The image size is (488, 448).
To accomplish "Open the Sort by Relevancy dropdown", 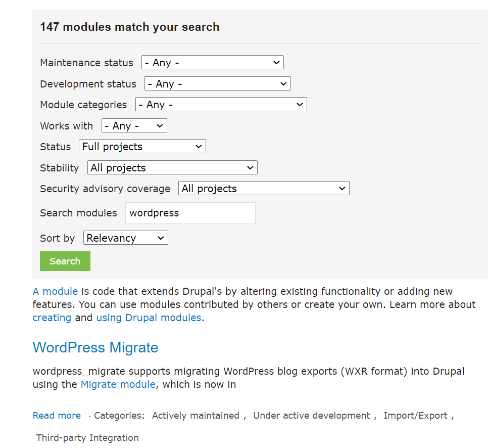I will pyautogui.click(x=125, y=238).
